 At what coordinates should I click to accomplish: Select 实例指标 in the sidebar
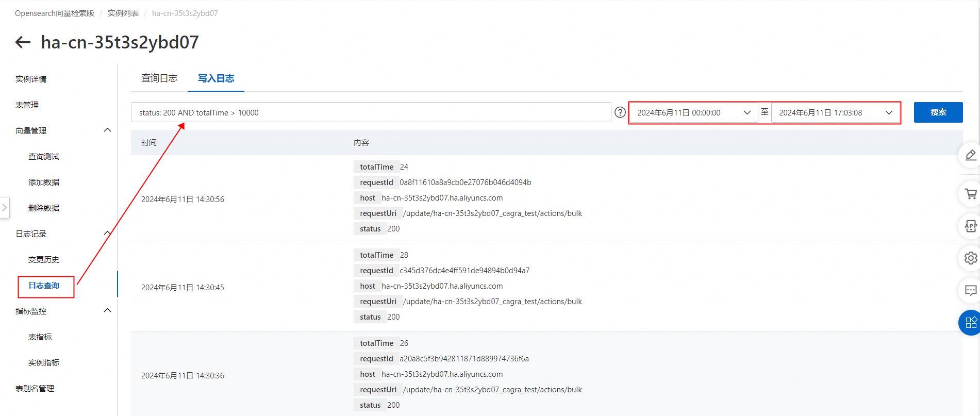click(x=44, y=362)
